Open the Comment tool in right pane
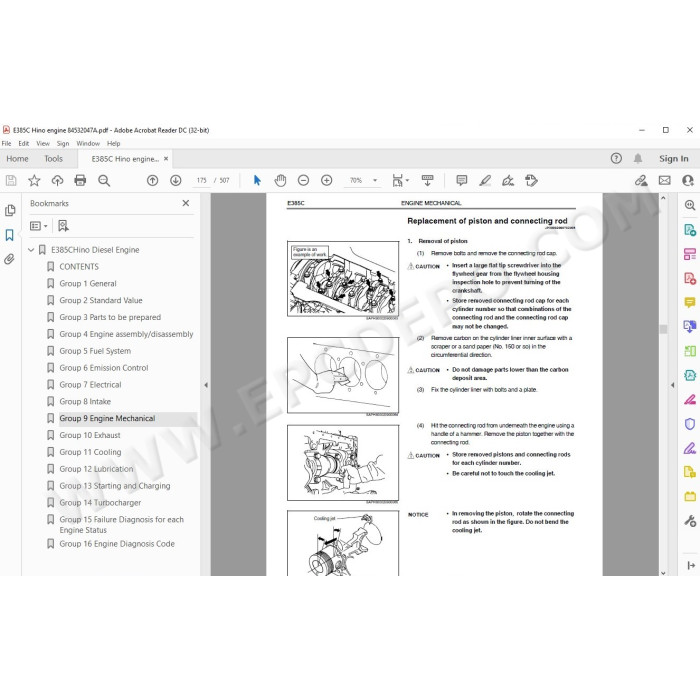 click(690, 303)
